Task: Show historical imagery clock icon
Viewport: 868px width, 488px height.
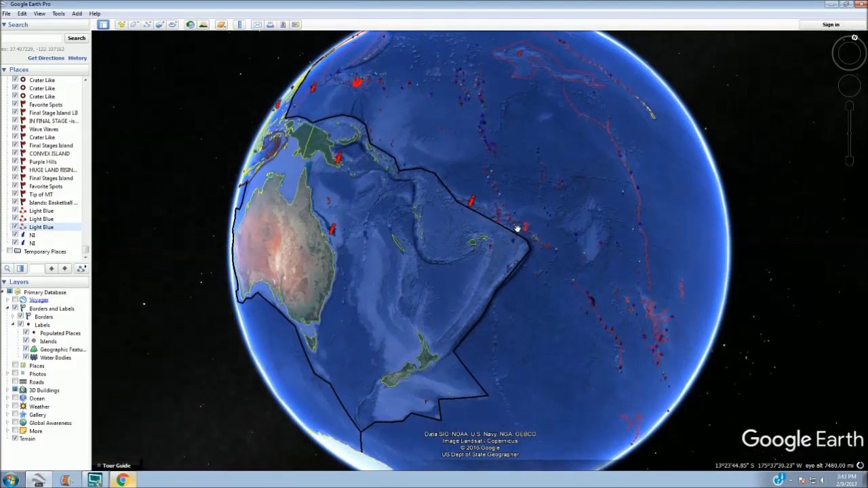Action: (x=191, y=24)
